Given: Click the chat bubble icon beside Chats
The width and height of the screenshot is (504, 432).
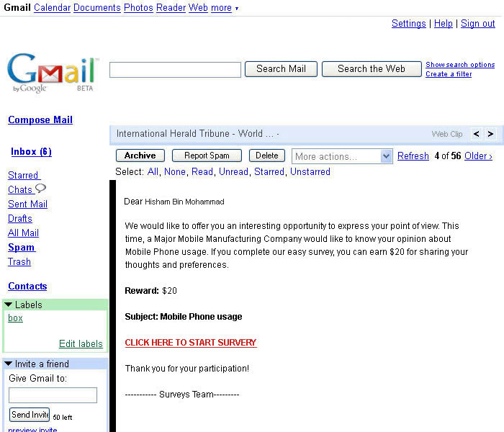Looking at the screenshot, I should click(40, 189).
